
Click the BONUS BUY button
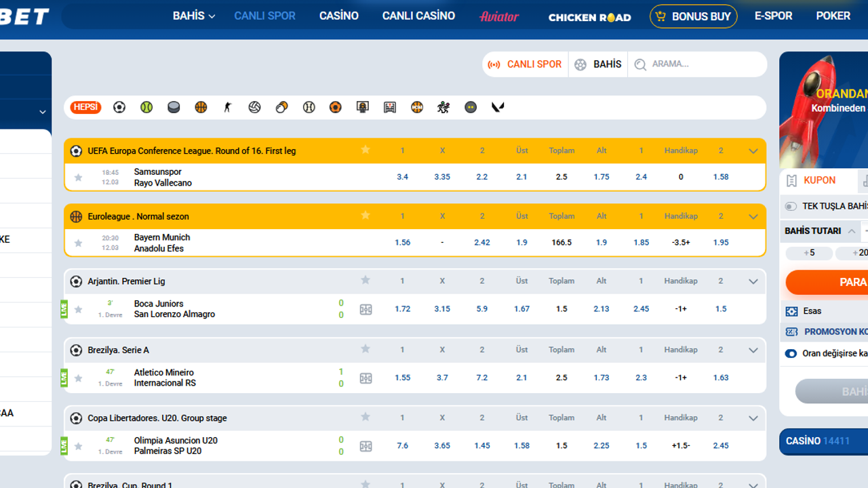pyautogui.click(x=693, y=16)
